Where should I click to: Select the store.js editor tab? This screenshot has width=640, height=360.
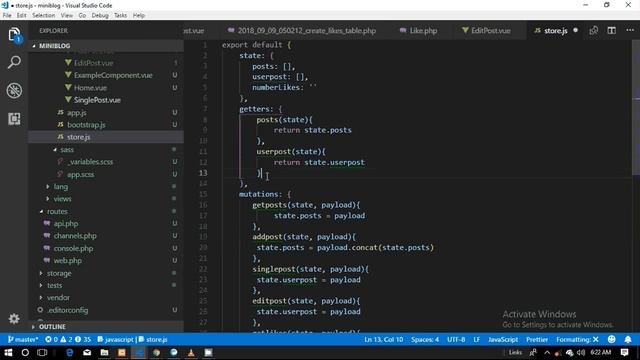[x=555, y=31]
